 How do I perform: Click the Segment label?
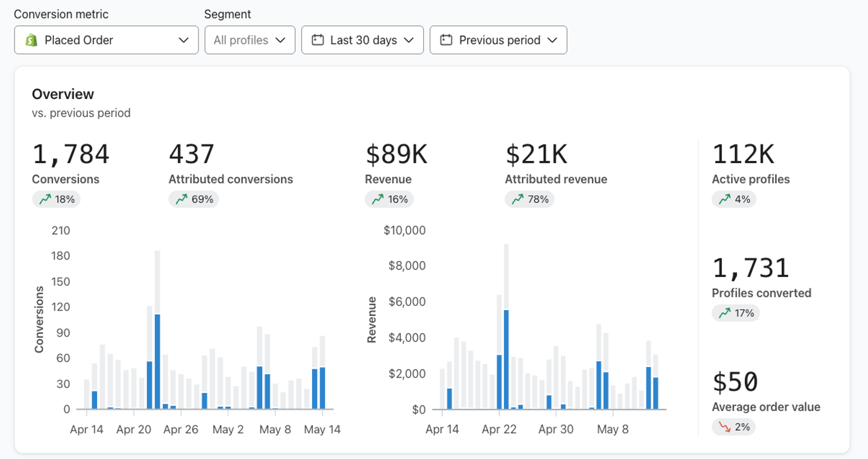point(227,15)
